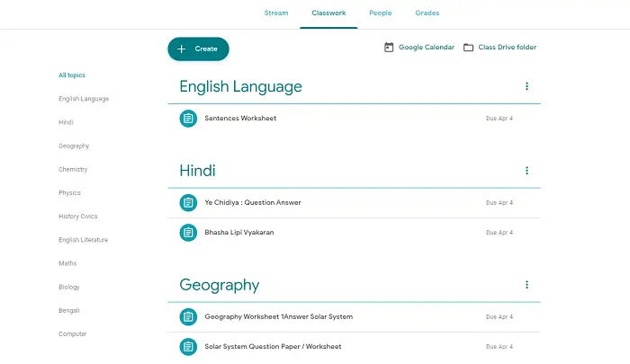Click Due Apr 4 on Geography Worksheet 1Answer row
630x364 pixels.
(499, 316)
